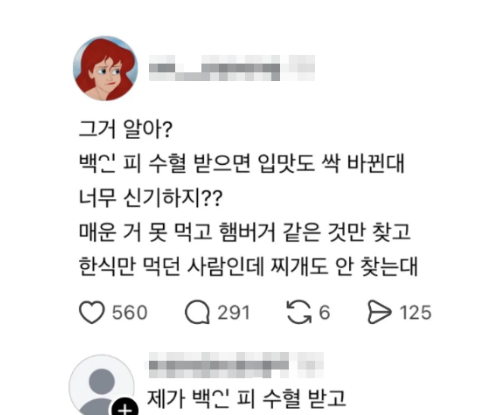Tap the line starting 백인 피 수혈 받으면
The image size is (487, 415).
click(241, 163)
